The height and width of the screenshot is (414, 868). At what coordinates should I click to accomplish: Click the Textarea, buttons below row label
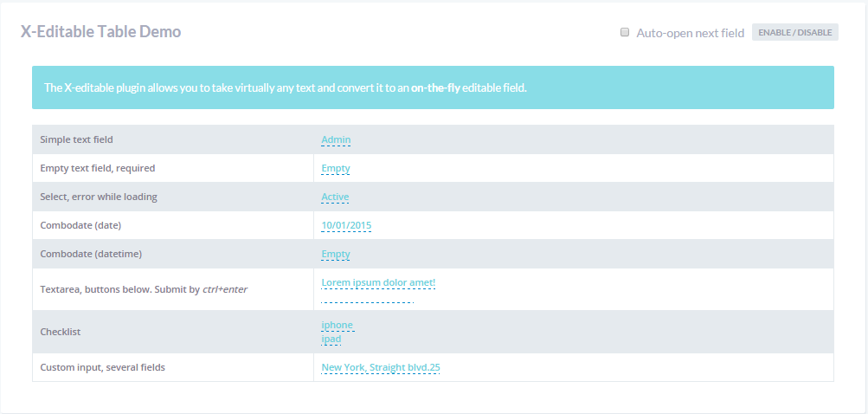tap(144, 289)
